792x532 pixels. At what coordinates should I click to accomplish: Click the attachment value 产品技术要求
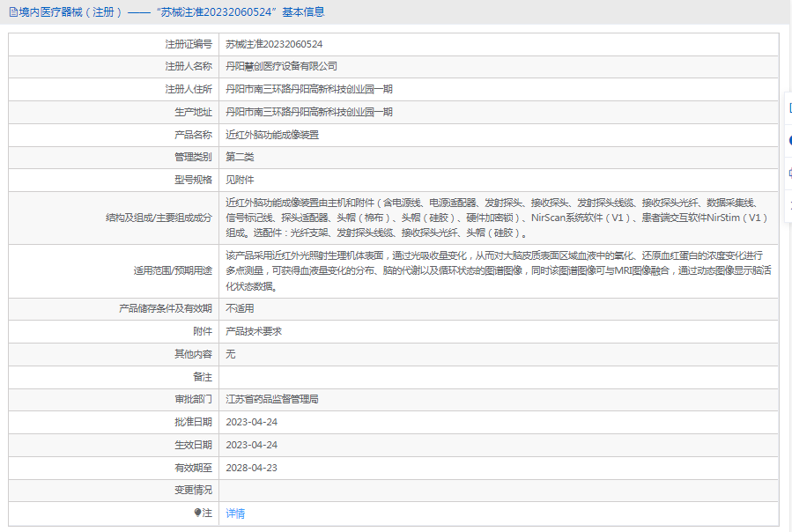coord(254,331)
